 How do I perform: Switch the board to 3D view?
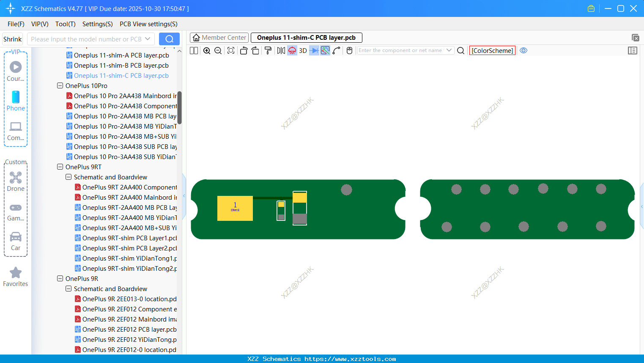pyautogui.click(x=303, y=50)
